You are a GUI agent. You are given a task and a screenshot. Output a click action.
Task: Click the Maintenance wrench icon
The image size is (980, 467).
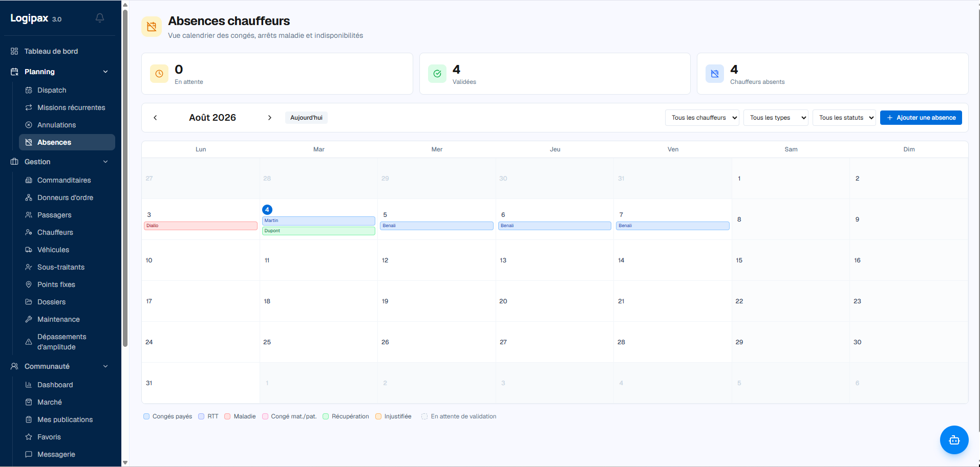tap(29, 319)
